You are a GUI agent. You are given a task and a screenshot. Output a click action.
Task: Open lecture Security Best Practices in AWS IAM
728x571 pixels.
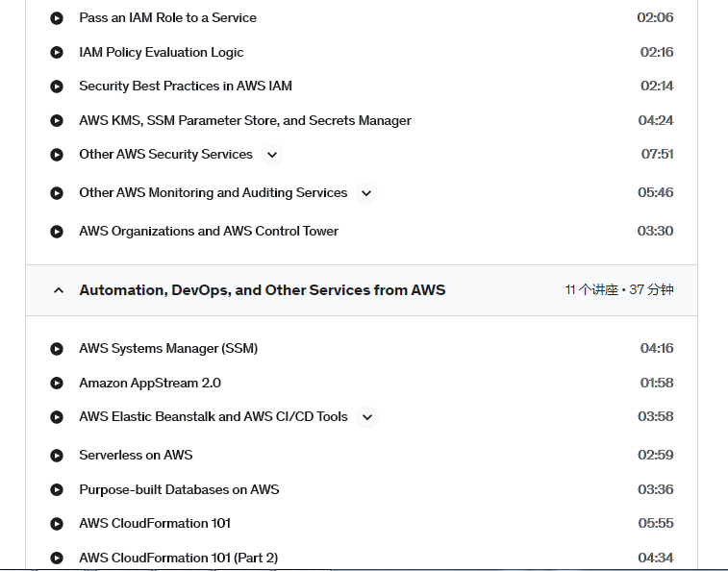click(x=186, y=86)
